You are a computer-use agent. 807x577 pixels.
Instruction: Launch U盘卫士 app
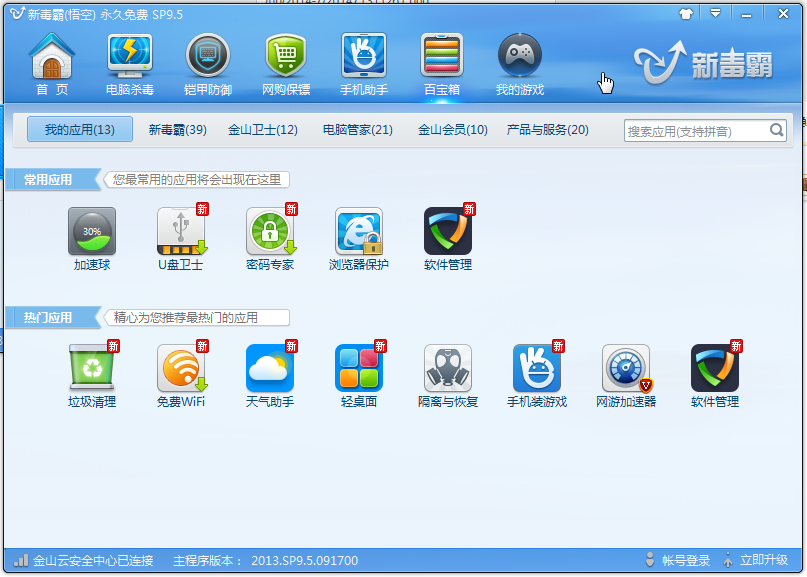[181, 239]
